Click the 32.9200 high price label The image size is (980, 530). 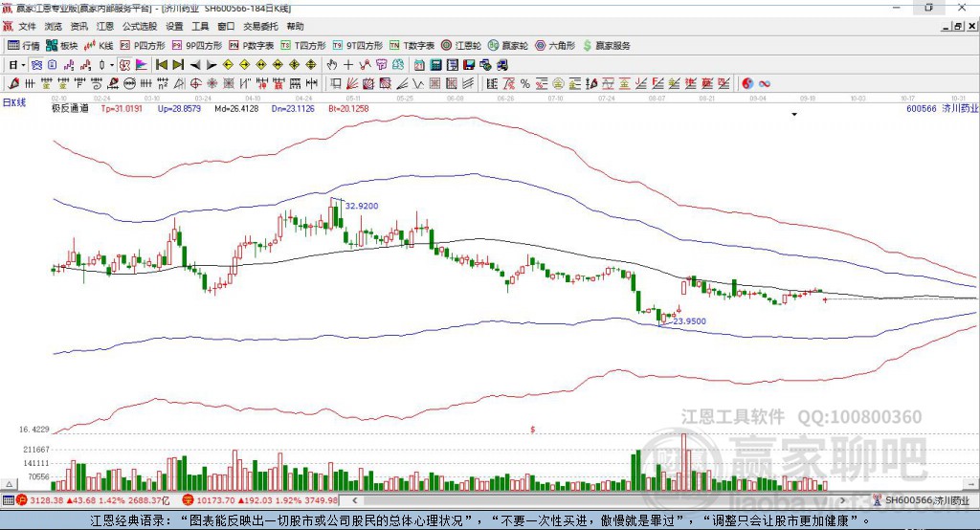(361, 206)
